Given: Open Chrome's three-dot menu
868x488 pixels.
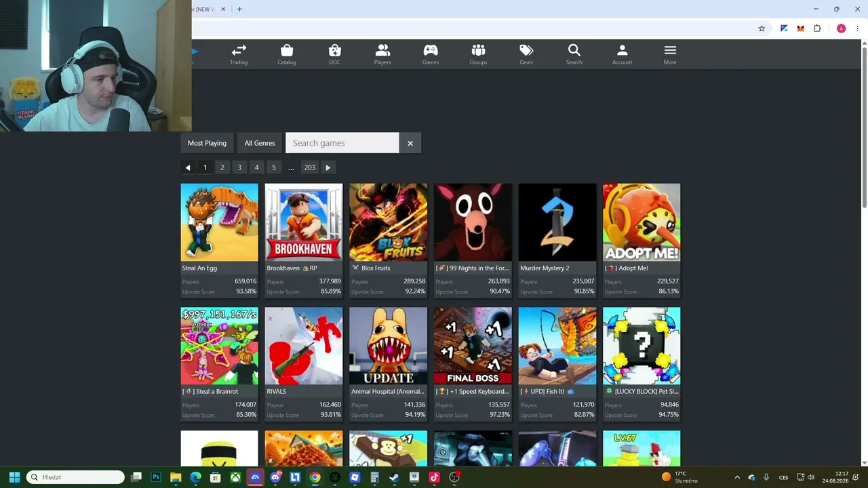Looking at the screenshot, I should [857, 28].
